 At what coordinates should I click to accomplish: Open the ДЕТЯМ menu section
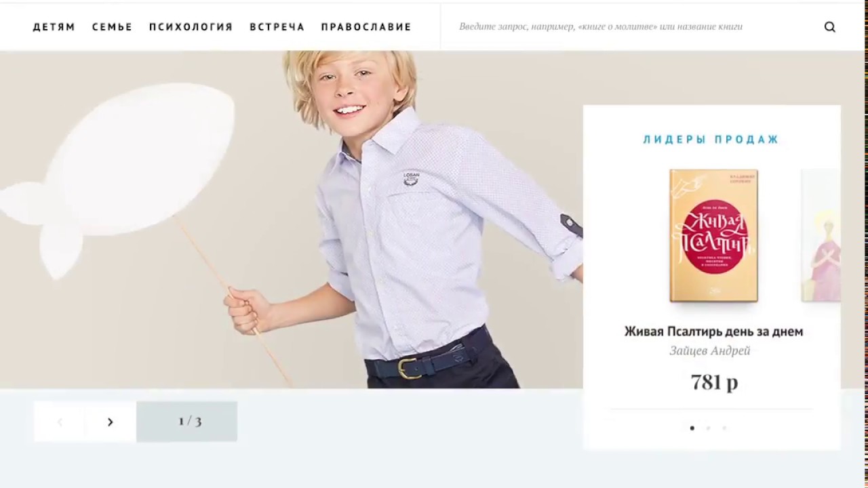[x=54, y=27]
